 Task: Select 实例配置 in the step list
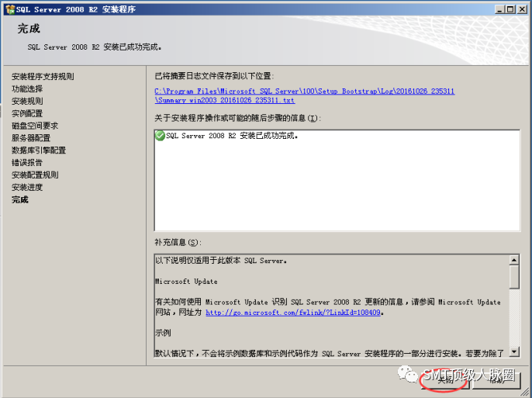[x=27, y=113]
